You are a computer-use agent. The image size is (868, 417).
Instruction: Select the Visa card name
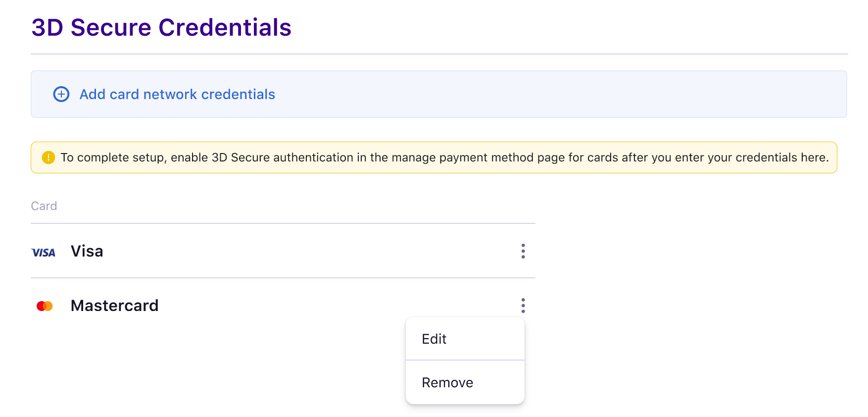pos(87,251)
